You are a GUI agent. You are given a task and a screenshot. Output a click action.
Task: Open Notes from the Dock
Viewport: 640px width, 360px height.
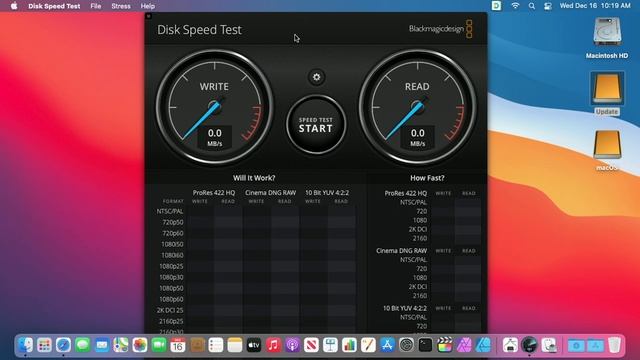tap(235, 345)
